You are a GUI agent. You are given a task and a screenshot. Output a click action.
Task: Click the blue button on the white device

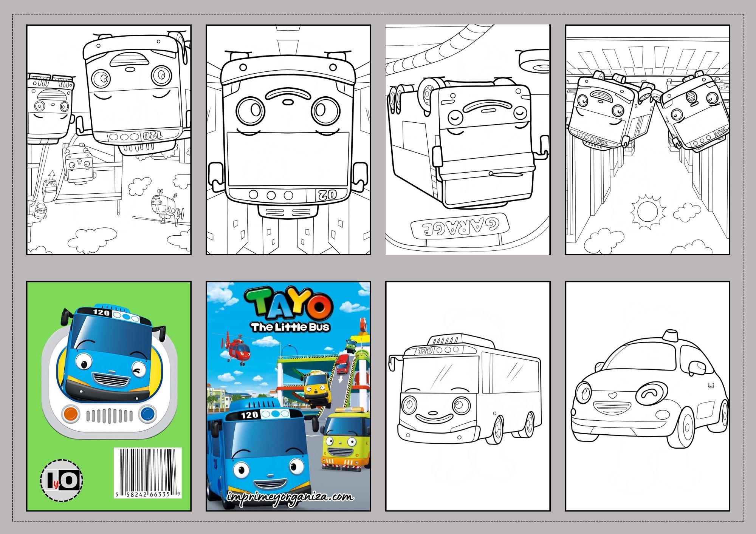click(148, 414)
